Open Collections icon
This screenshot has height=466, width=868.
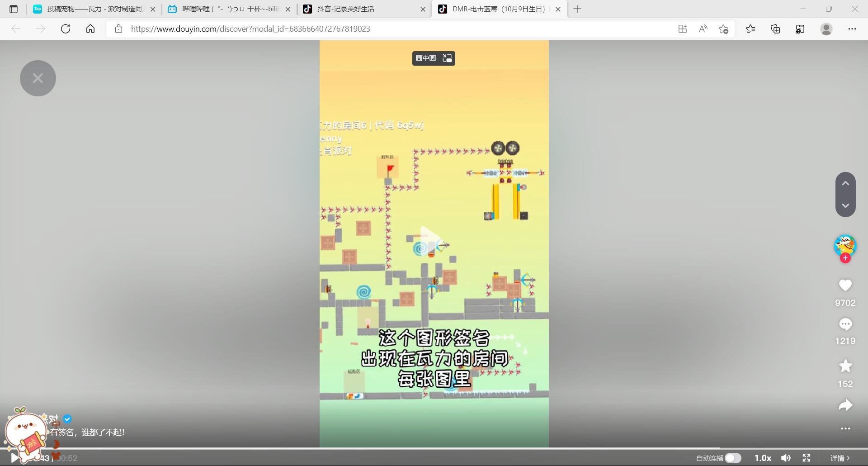tap(775, 29)
